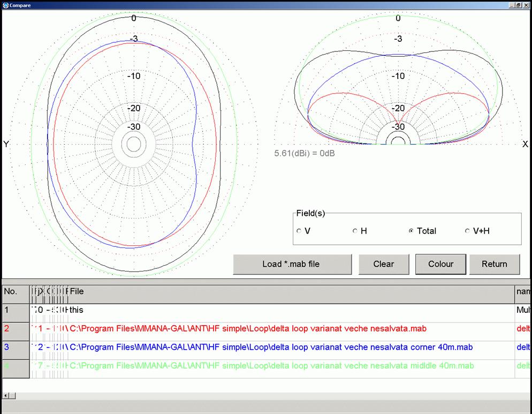Select the V+H field radio button
The height and width of the screenshot is (414, 532).
[x=468, y=231]
